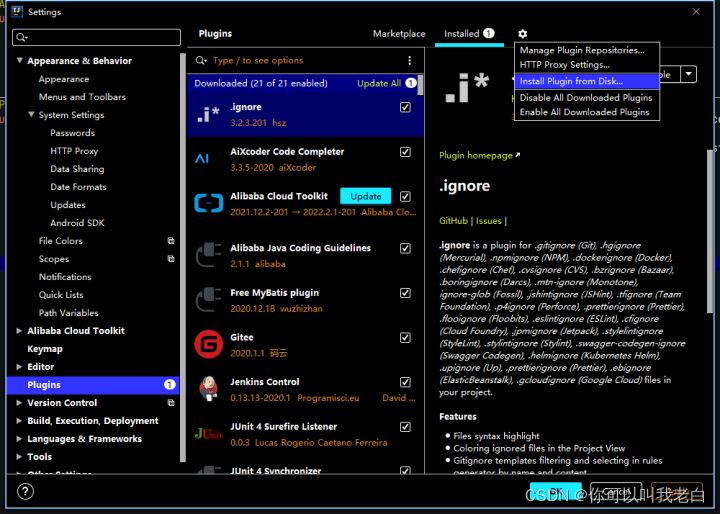Switch to the Marketplace tab
Screen dimensions: 720x514
pos(399,34)
